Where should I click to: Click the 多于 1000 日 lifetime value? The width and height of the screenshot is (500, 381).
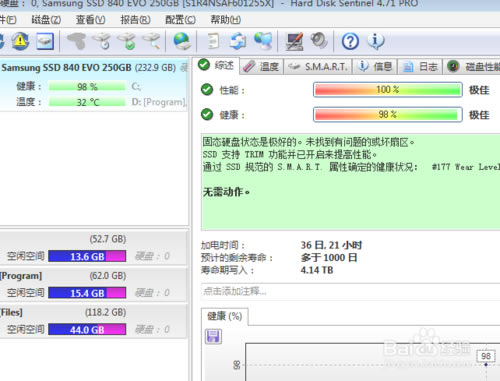pos(329,258)
